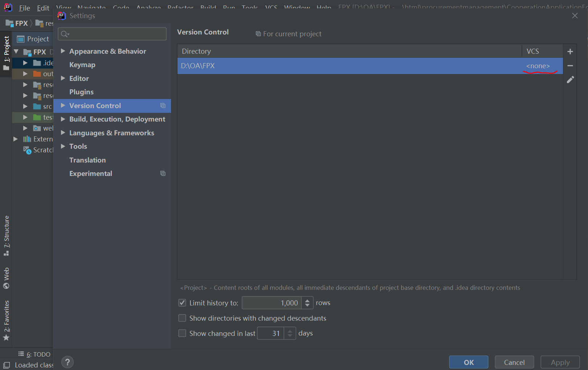Click the VCS column header

pyautogui.click(x=542, y=51)
